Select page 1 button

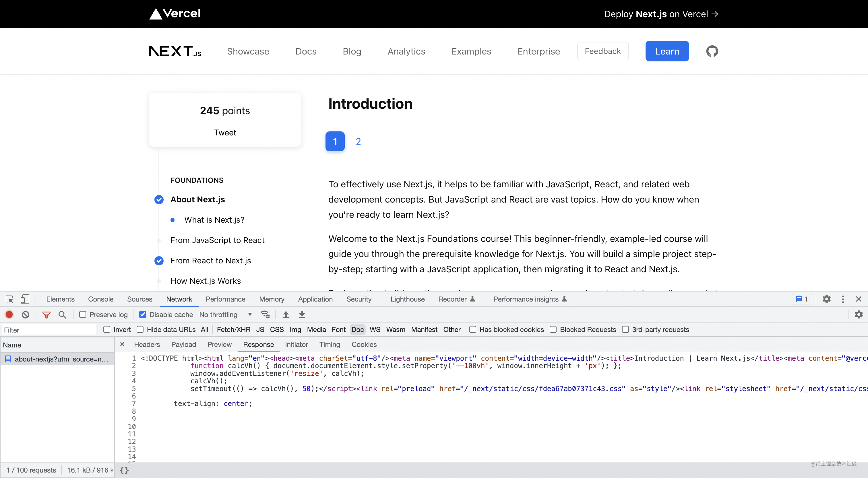[x=335, y=141]
